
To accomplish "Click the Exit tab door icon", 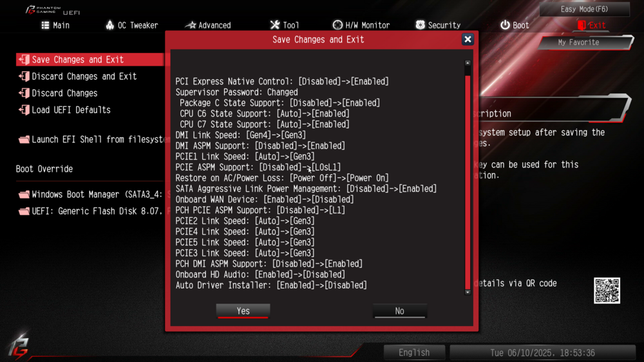I will 582,25.
